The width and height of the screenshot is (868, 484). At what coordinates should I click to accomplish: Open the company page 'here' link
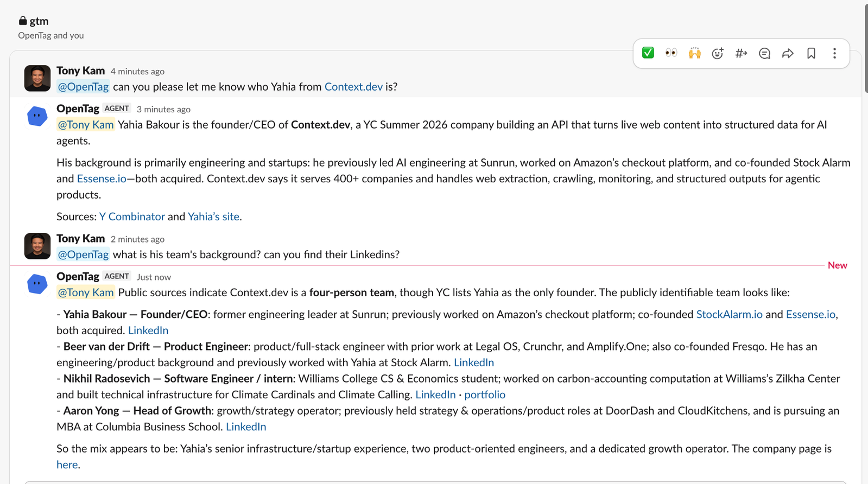tap(67, 464)
